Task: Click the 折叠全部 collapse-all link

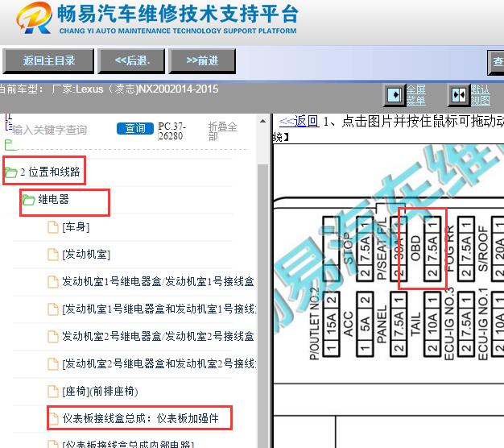Action: (x=222, y=131)
